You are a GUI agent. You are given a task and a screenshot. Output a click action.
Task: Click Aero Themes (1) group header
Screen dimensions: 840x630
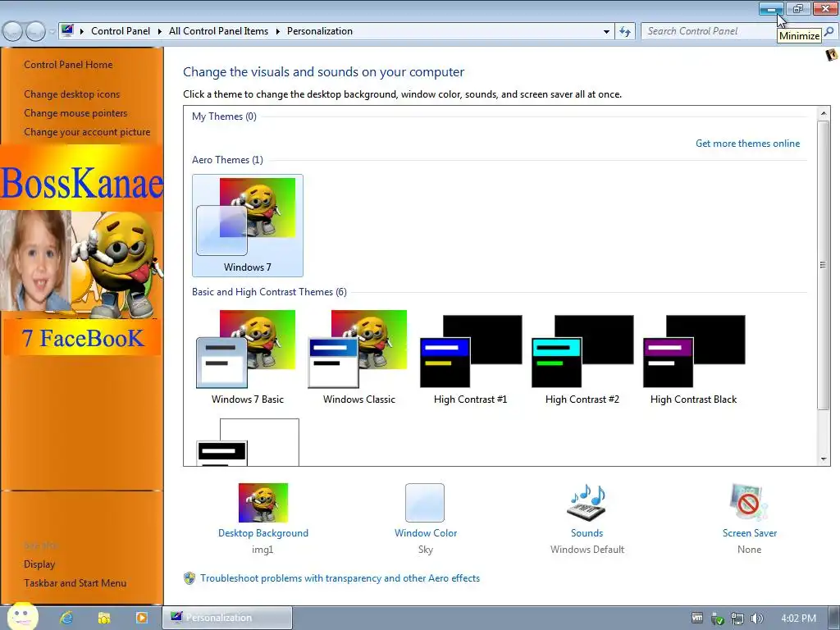[227, 160]
